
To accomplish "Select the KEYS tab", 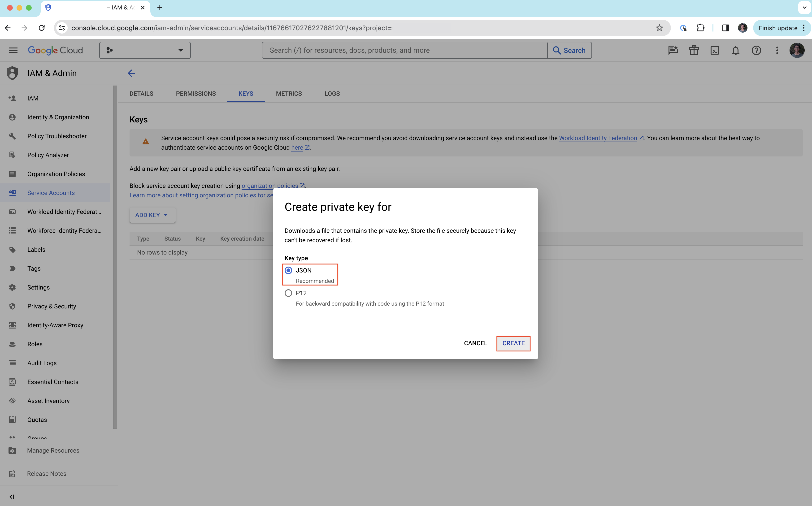I will point(246,94).
